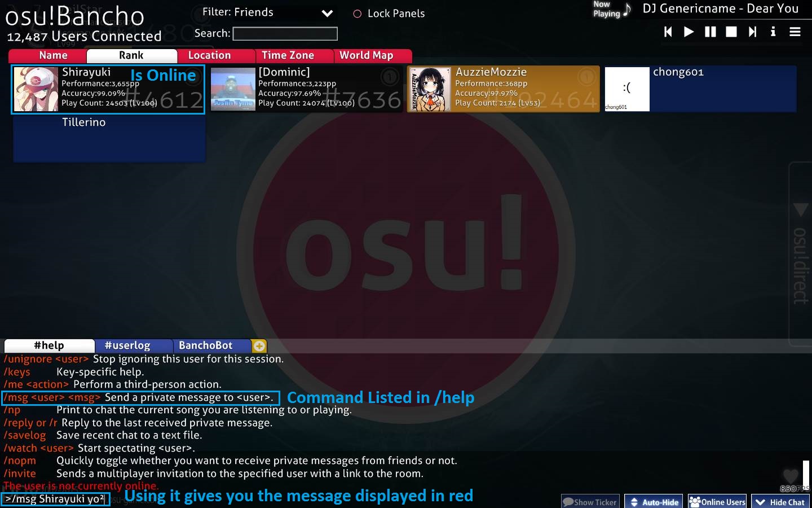Click 'The user is not currently online.' message
Screen dimensions: 812x508
pos(81,486)
